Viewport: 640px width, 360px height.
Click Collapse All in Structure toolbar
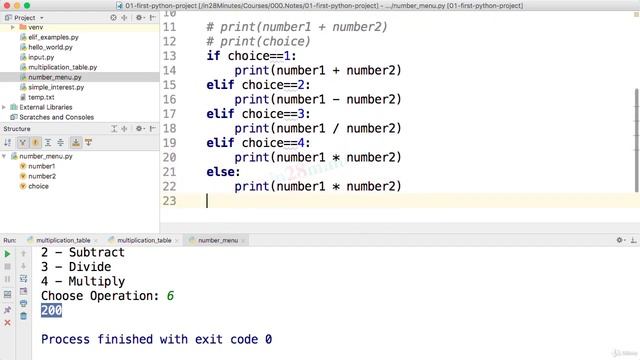[x=60, y=142]
